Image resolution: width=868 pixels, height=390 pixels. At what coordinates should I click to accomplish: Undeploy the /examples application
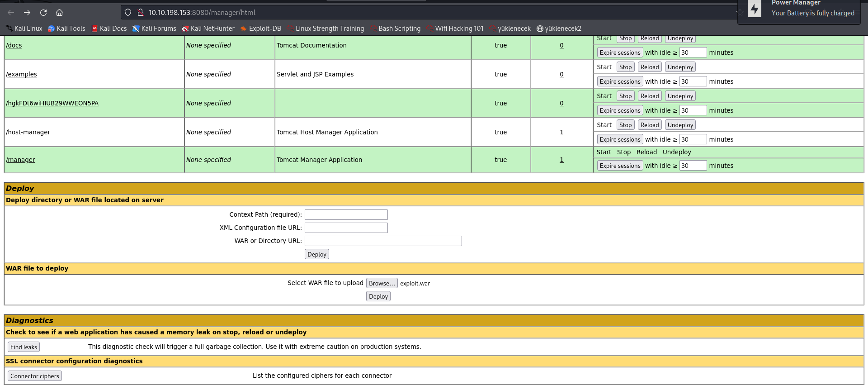coord(680,67)
